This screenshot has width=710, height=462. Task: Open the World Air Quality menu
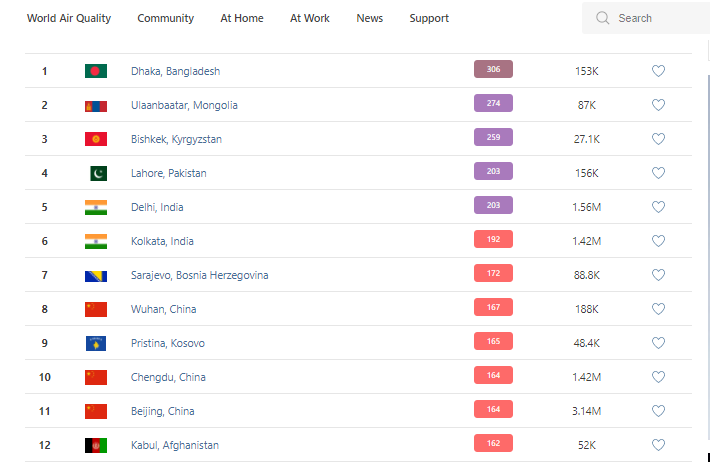point(69,18)
